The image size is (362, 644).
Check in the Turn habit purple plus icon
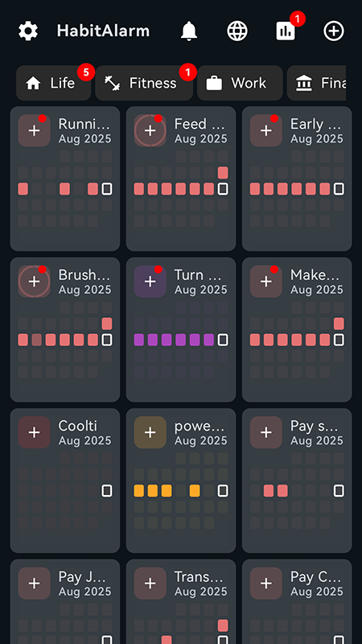150,281
